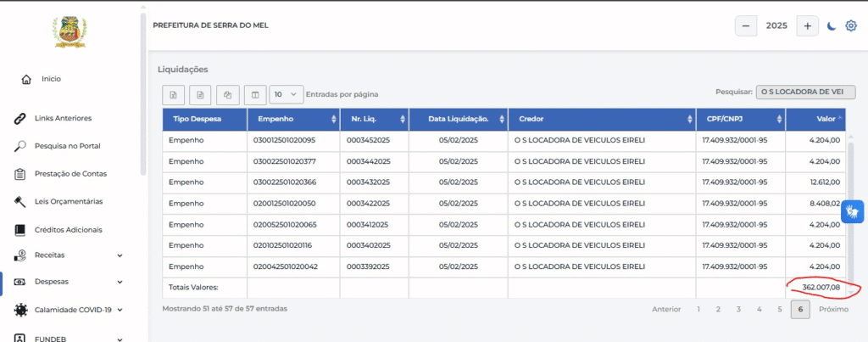Image resolution: width=868 pixels, height=342 pixels.
Task: Open the entries per page dropdown
Action: point(287,95)
